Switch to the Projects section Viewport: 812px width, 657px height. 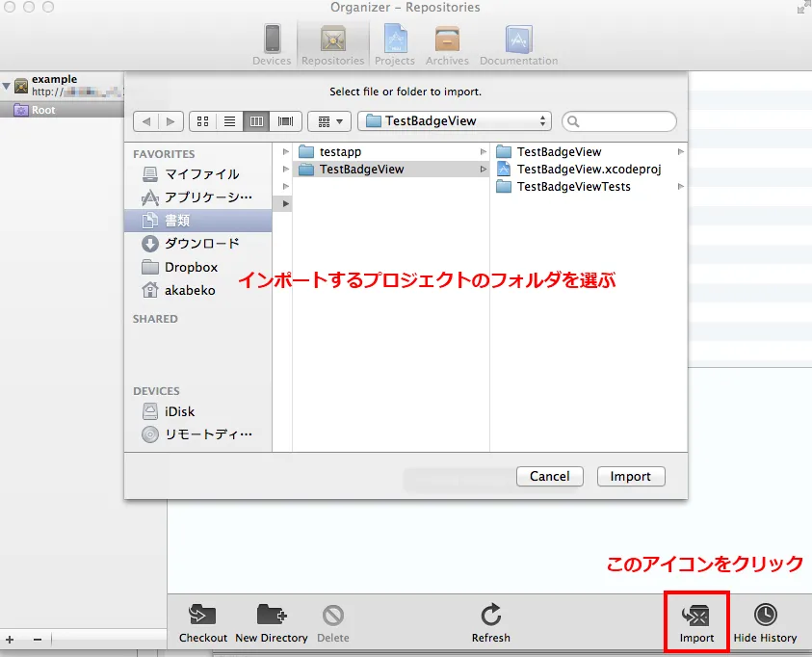coord(395,44)
